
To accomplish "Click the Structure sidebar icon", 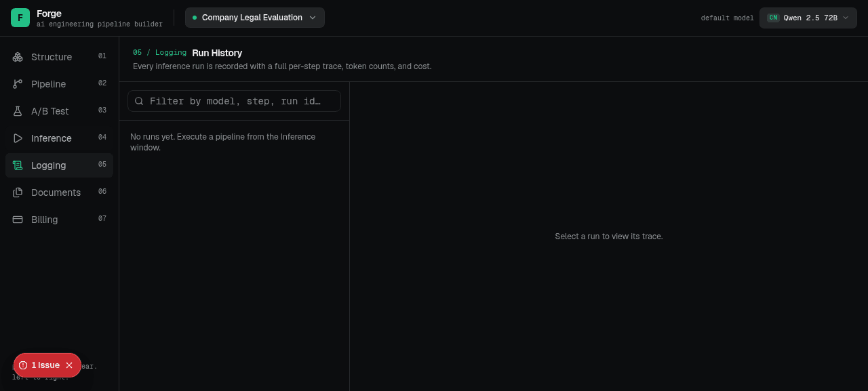I will 18,57.
